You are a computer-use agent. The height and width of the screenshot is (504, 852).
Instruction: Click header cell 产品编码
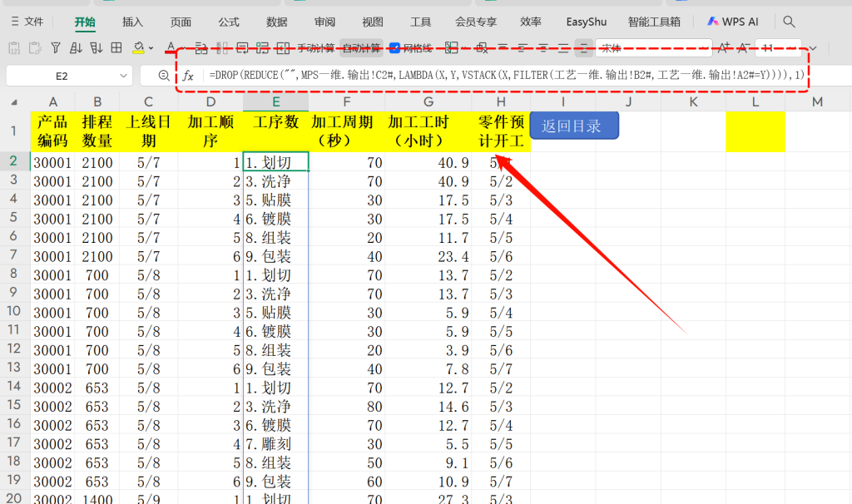click(x=52, y=131)
